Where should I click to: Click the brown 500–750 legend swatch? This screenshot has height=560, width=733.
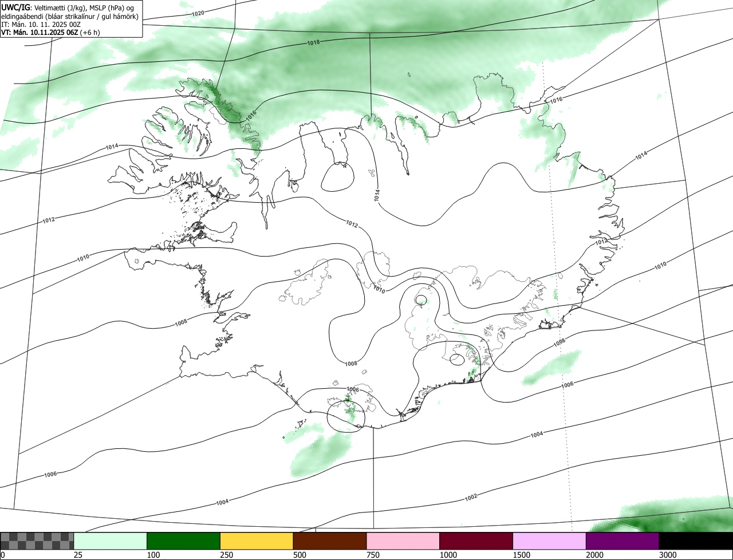point(330,541)
